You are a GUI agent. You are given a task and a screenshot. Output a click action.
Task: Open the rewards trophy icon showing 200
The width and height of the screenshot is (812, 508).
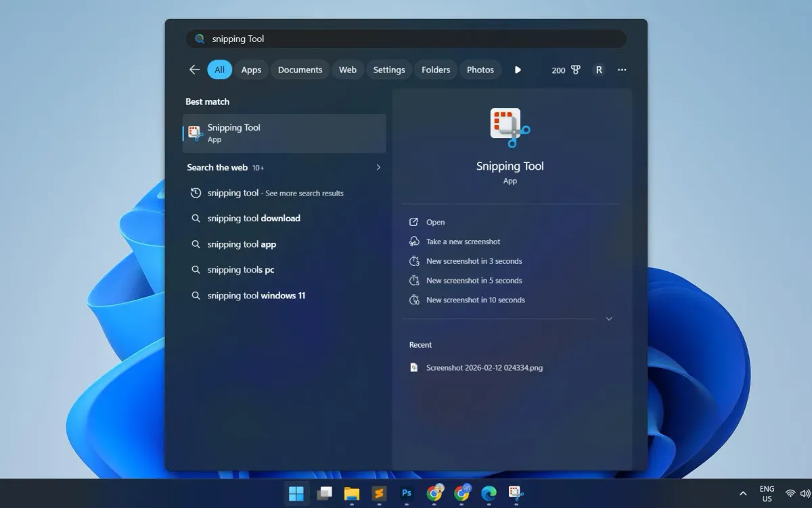coord(566,70)
